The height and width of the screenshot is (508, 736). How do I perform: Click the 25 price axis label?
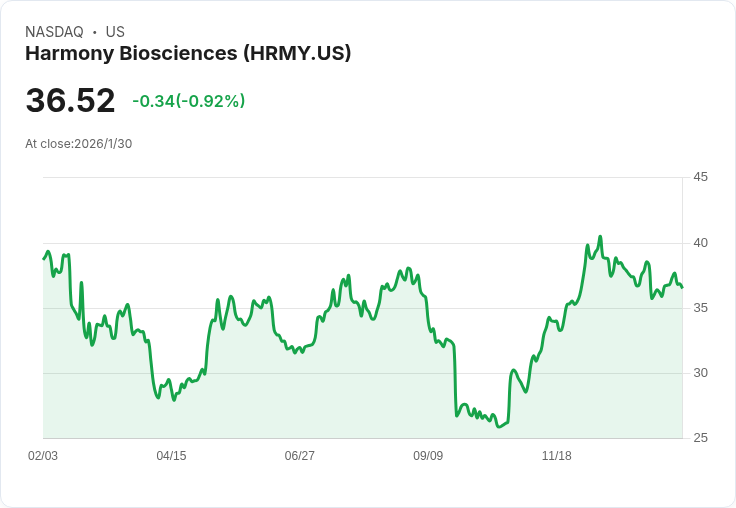(x=700, y=438)
